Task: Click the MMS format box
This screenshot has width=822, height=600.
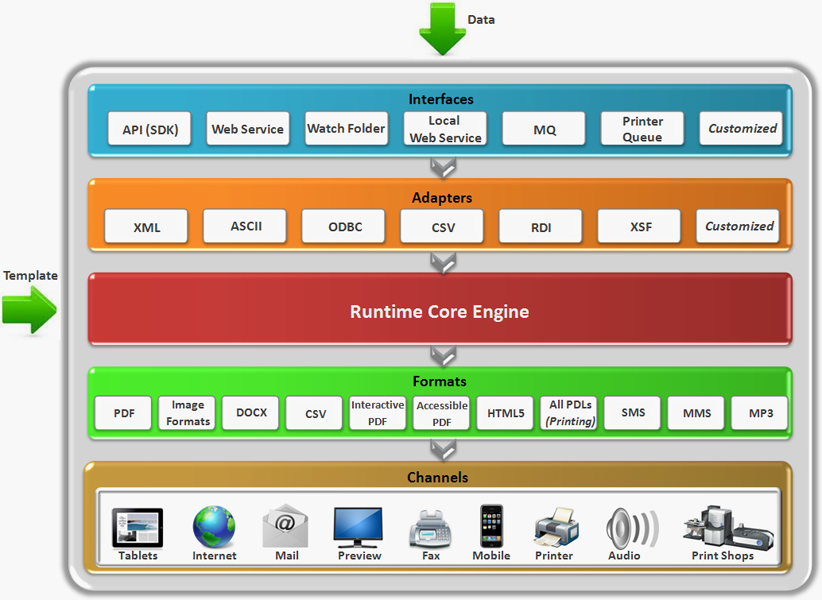Action: [x=696, y=413]
